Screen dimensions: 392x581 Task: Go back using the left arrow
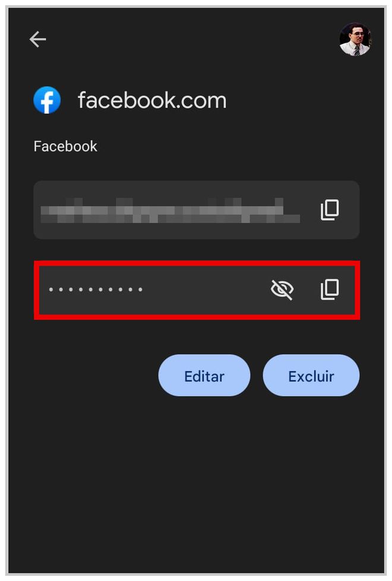pos(38,39)
